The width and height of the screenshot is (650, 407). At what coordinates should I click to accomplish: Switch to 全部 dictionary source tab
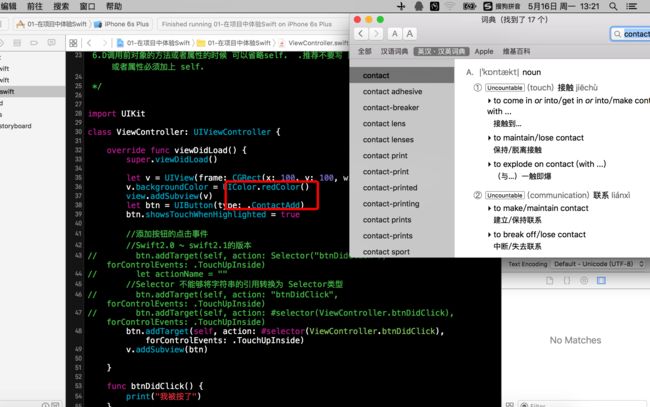(364, 51)
